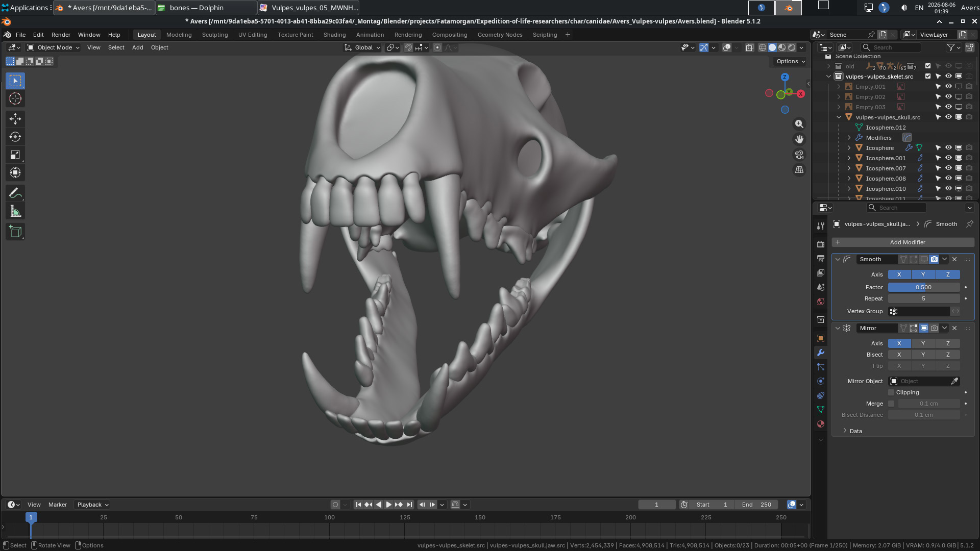Hide Icosphere.001 with its eye icon
The width and height of the screenshot is (980, 551).
point(948,158)
